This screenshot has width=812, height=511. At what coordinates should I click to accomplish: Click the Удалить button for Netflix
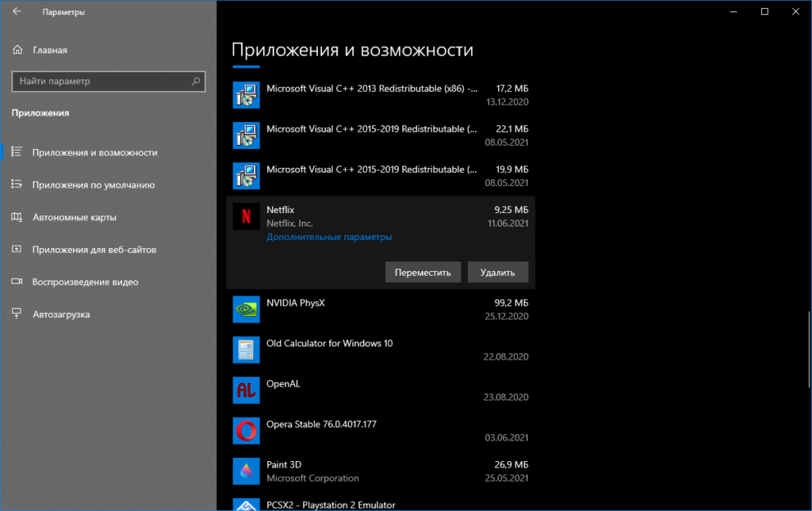(498, 272)
